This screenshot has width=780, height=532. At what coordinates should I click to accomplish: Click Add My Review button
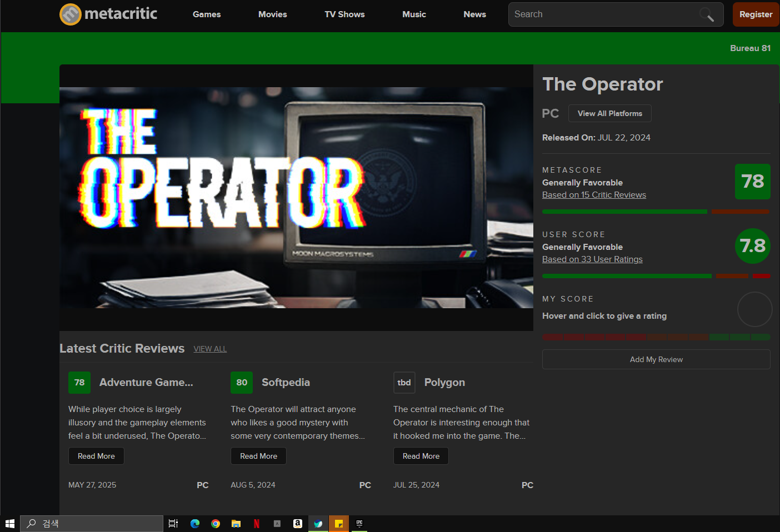click(656, 359)
